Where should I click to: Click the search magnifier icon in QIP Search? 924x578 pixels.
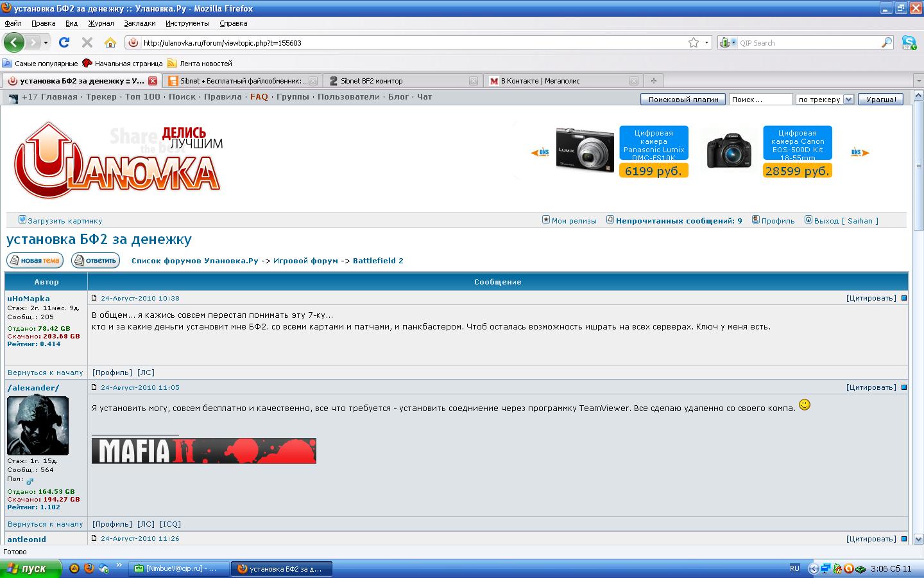pyautogui.click(x=887, y=42)
